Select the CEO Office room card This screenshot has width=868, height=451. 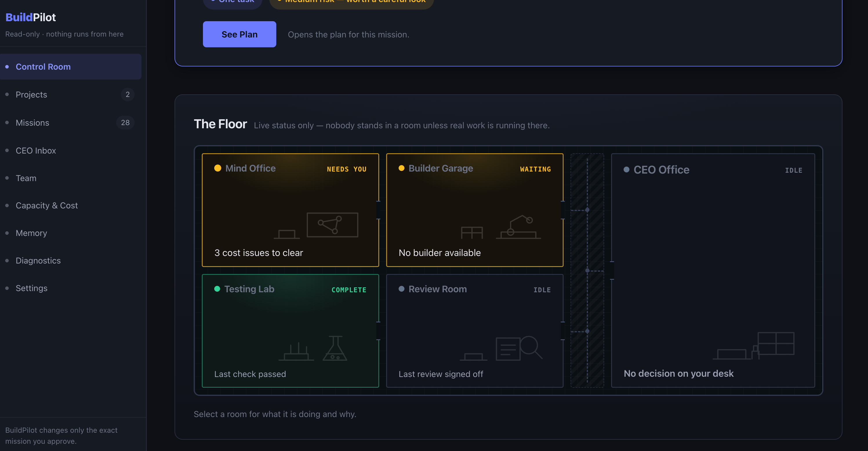(x=713, y=270)
